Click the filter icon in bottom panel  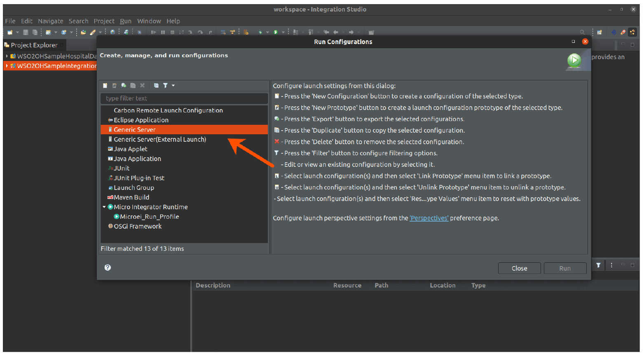pos(598,265)
